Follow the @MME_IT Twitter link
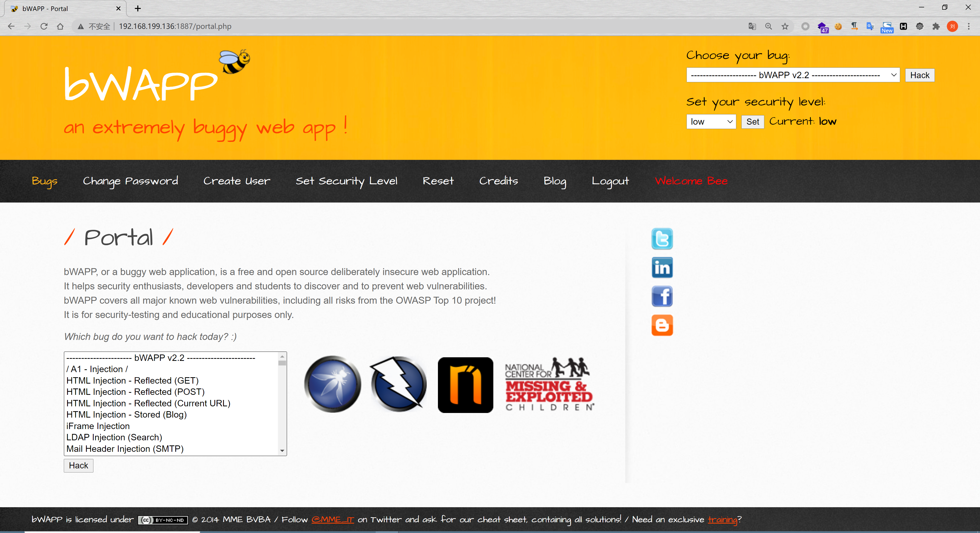Screen dimensions: 980x533 (333, 520)
